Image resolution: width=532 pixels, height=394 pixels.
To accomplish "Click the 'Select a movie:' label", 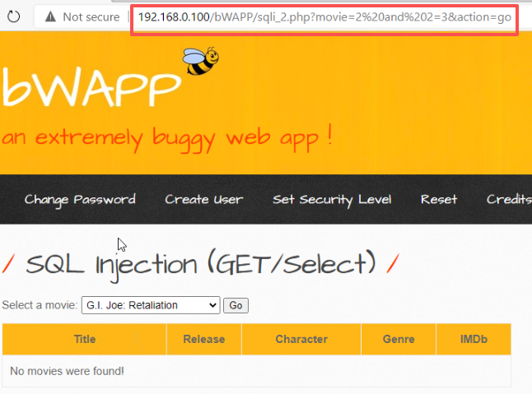I will point(40,305).
